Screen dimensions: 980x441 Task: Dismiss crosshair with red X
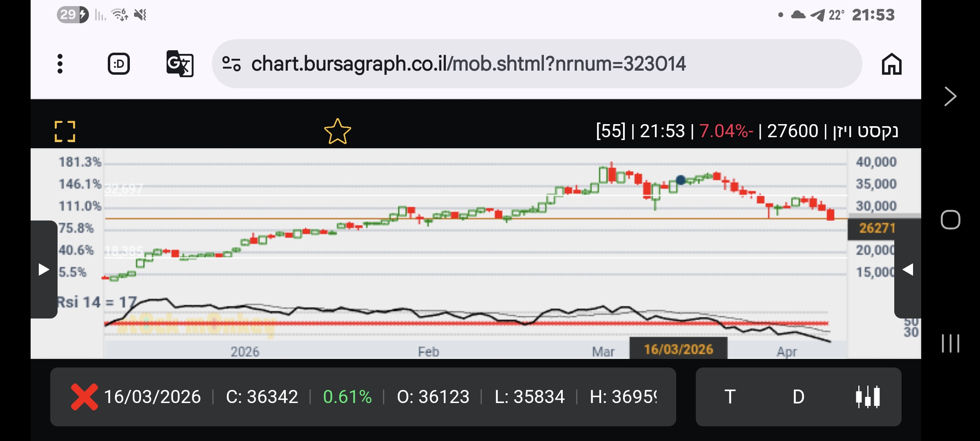tap(84, 396)
